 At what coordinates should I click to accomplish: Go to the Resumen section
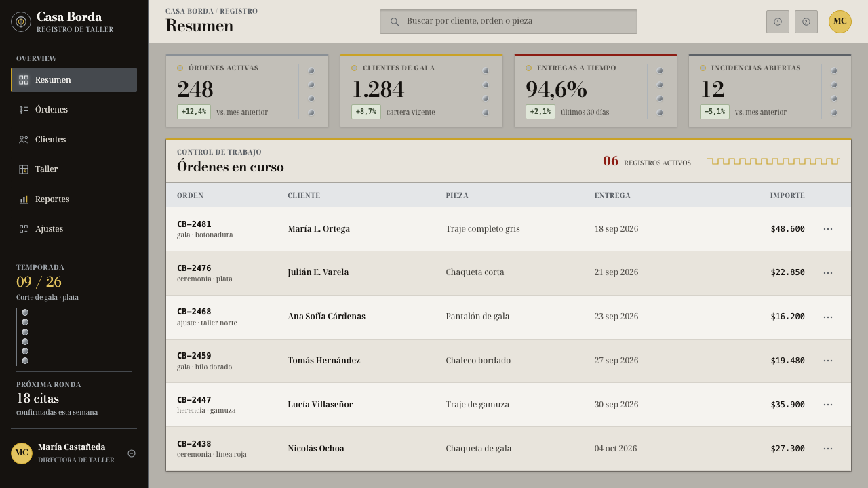coord(74,80)
